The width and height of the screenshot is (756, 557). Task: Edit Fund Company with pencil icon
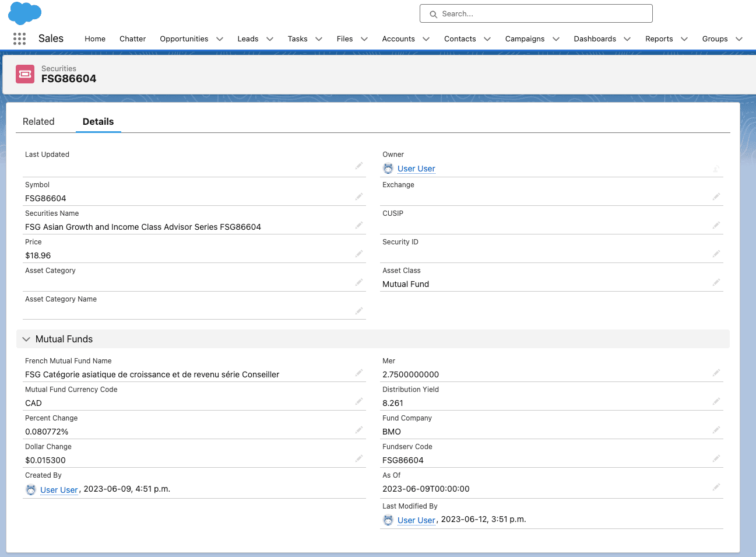716,430
